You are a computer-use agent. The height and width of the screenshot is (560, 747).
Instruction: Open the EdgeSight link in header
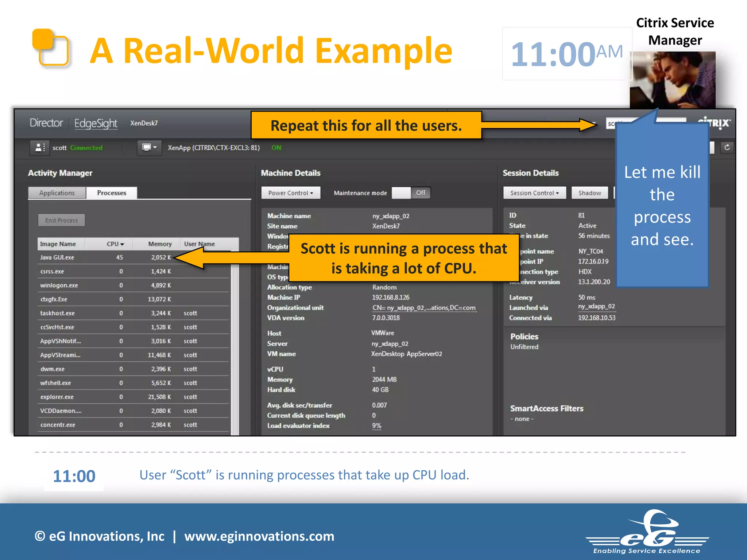tap(96, 123)
